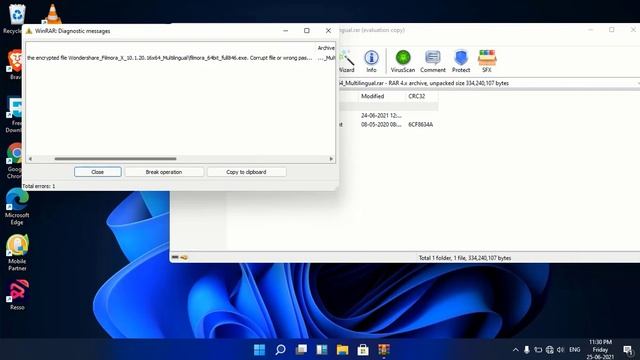Click the Break operation button

tap(164, 172)
